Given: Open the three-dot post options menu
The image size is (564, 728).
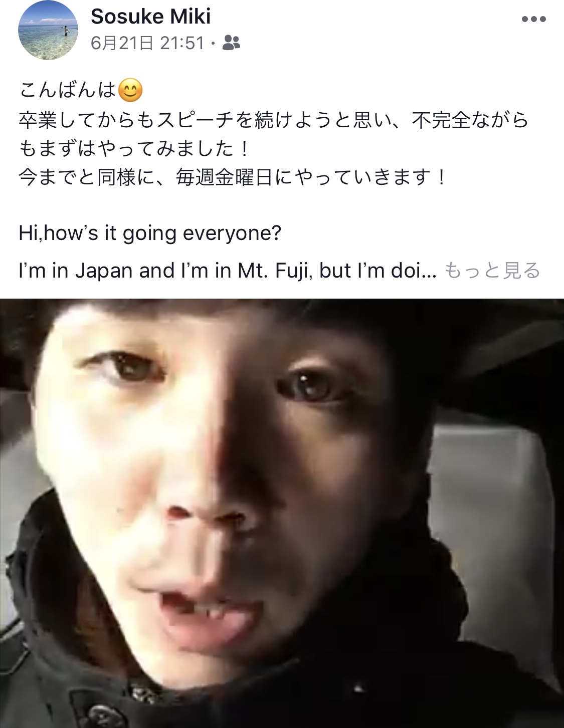Looking at the screenshot, I should click(533, 20).
